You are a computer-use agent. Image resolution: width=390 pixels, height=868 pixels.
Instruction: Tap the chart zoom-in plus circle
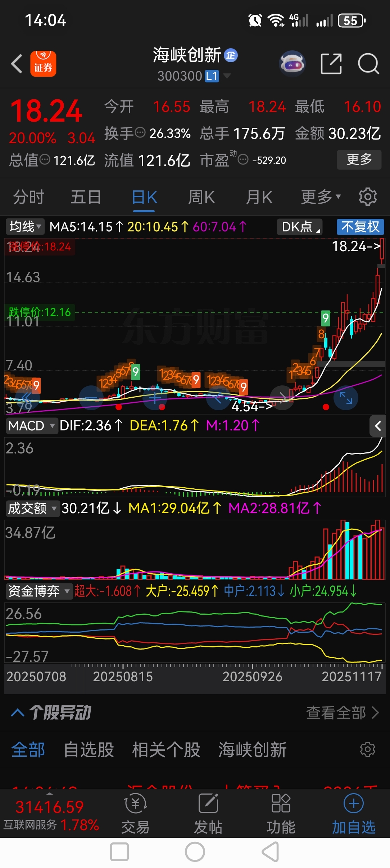tap(155, 398)
